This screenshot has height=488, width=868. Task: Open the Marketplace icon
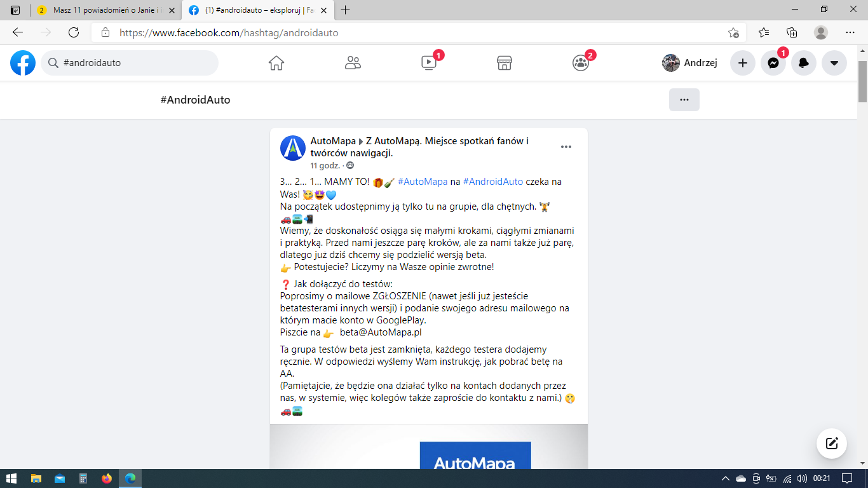click(505, 63)
